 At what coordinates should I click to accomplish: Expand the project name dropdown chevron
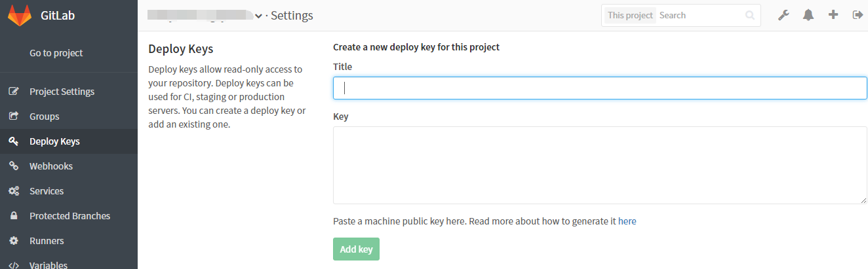258,16
